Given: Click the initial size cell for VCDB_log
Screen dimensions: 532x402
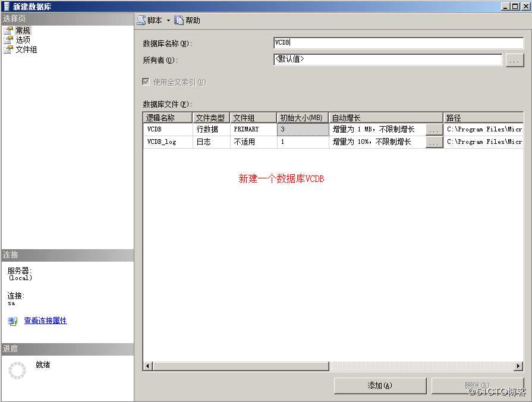Looking at the screenshot, I should point(303,142).
